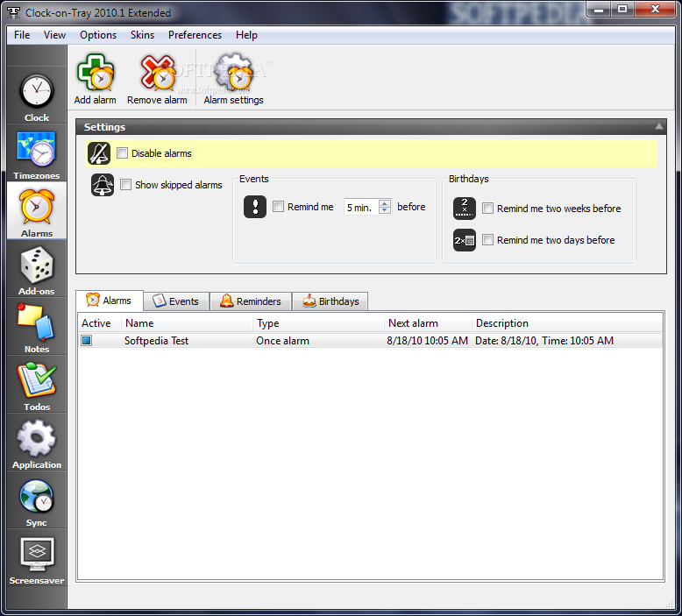Open Application settings gear in sidebar
The width and height of the screenshot is (682, 616).
tap(37, 444)
